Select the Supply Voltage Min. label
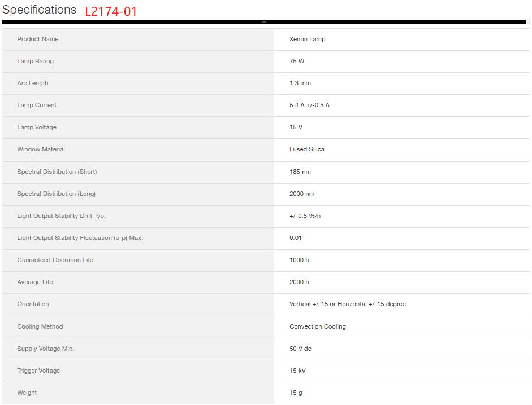 [45, 349]
